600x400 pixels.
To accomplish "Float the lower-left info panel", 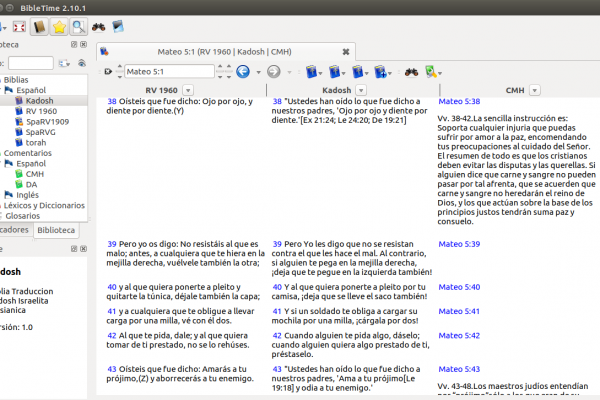I will pos(74,249).
